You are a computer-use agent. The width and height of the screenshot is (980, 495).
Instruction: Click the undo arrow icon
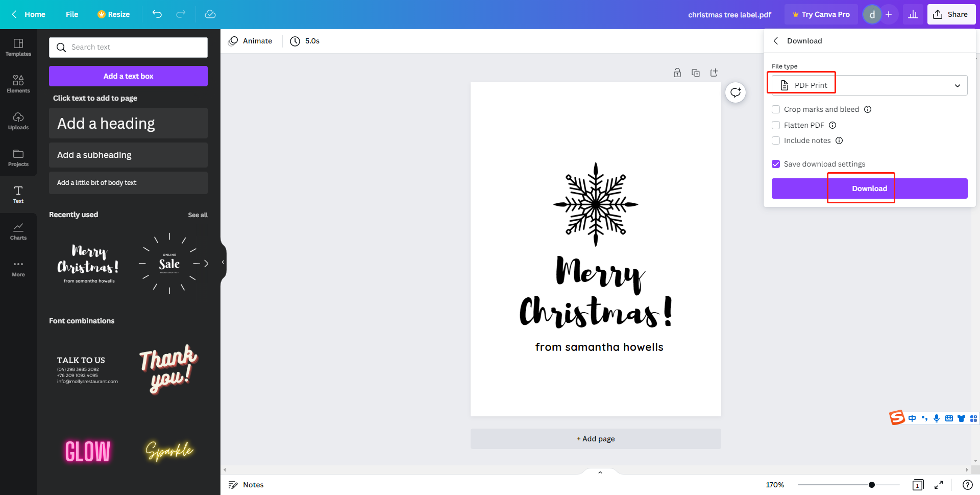pyautogui.click(x=157, y=14)
